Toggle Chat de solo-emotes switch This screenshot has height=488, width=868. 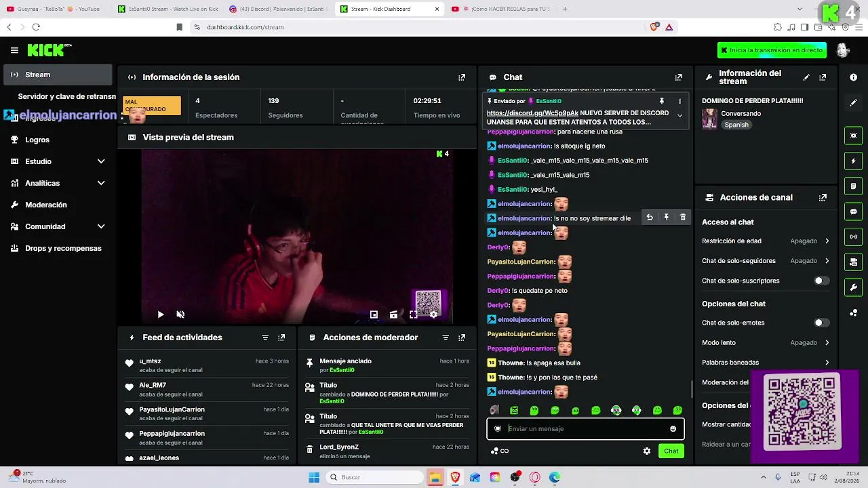pos(821,323)
